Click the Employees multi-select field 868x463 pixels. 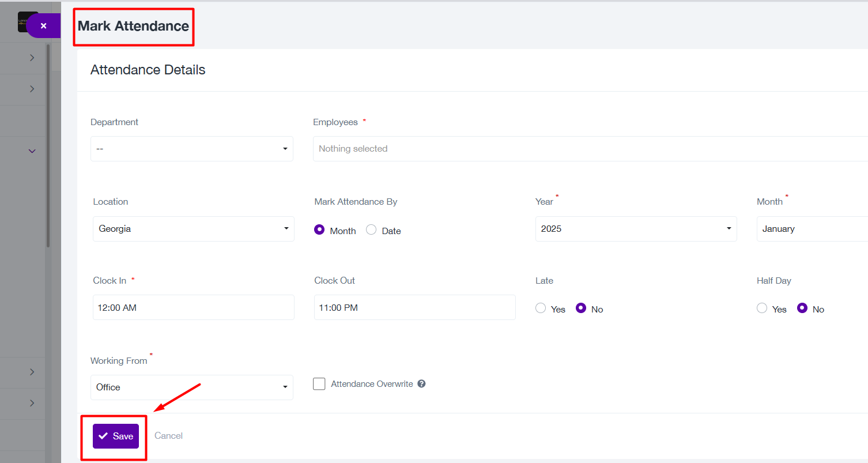tap(590, 149)
